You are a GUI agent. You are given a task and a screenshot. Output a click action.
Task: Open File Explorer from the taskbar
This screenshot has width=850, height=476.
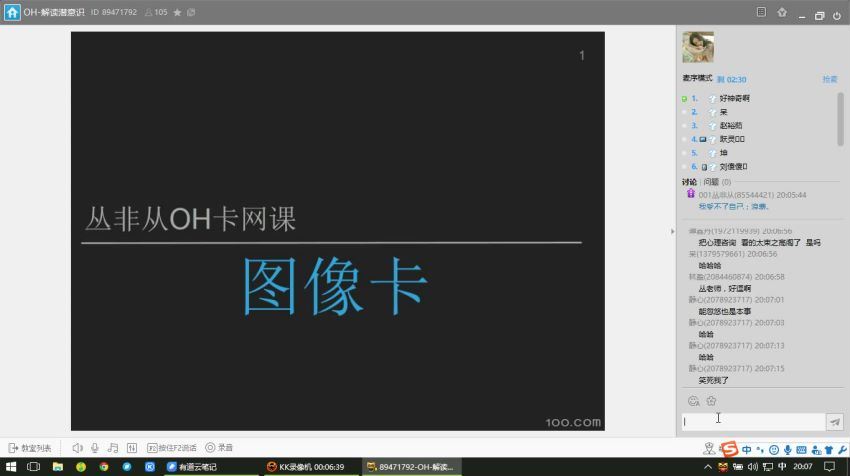point(58,467)
